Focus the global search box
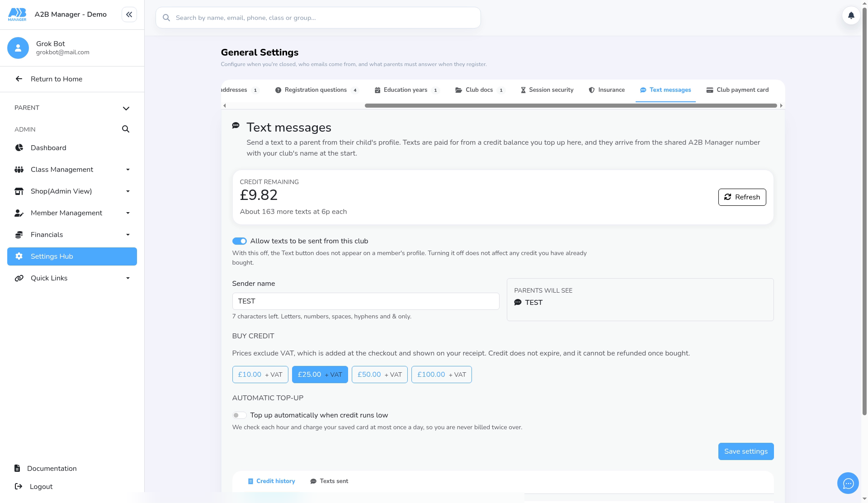 (x=318, y=18)
